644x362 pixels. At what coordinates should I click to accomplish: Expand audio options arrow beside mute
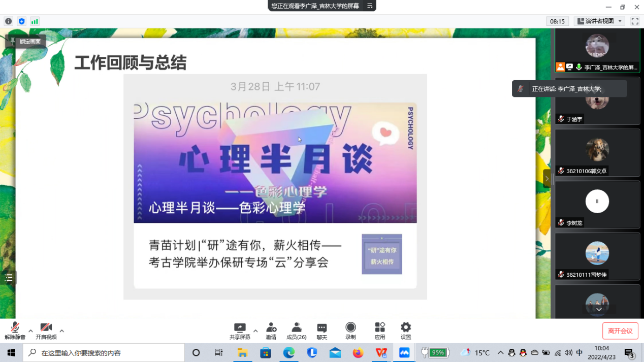30,331
